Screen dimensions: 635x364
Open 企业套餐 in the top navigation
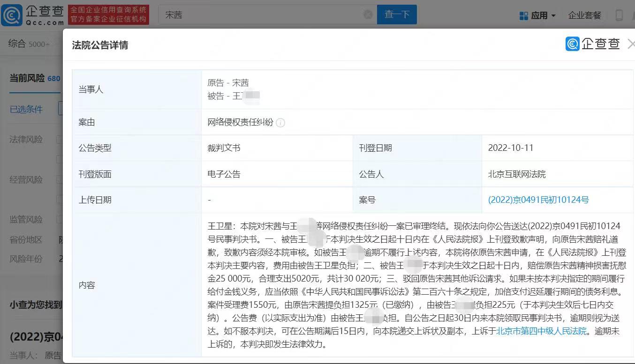click(584, 15)
